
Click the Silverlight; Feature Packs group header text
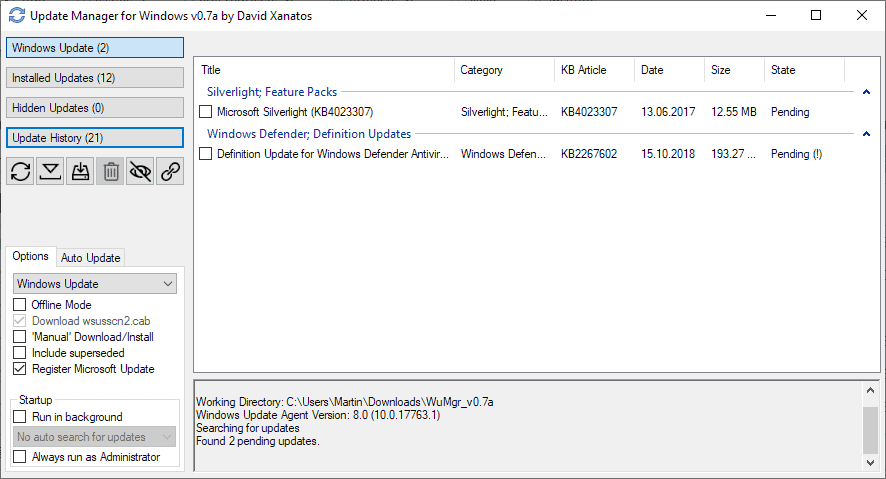click(x=272, y=92)
